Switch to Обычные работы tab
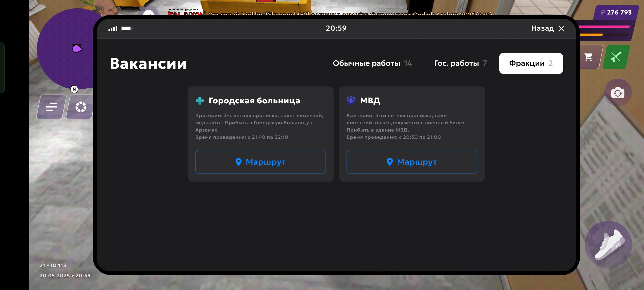Viewport: 644px width, 290px height. 372,63
